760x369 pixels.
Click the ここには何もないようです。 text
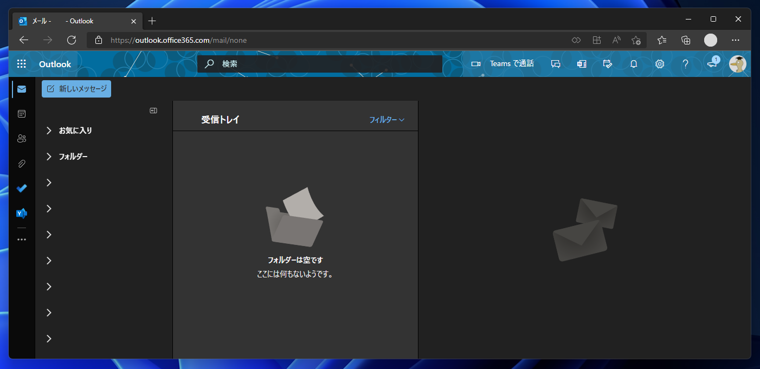295,274
